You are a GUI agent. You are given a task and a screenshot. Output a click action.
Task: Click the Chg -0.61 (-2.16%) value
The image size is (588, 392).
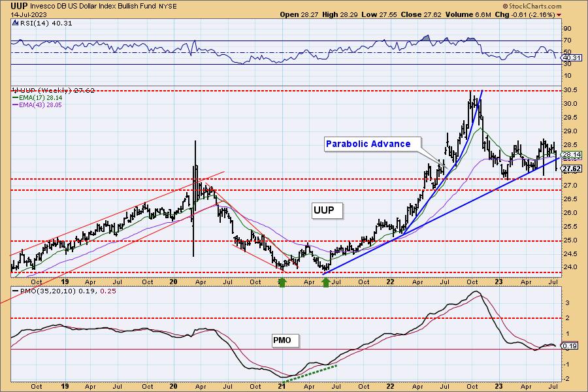525,14
